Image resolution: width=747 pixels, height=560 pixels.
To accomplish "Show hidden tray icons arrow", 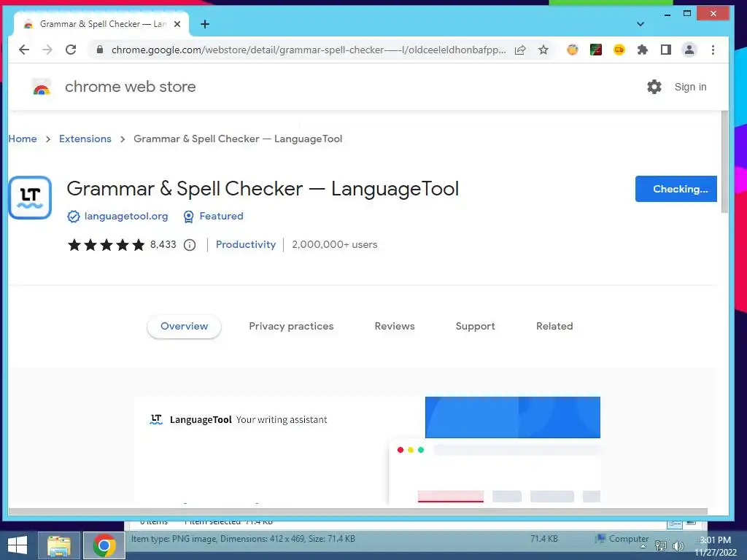I will tap(643, 546).
